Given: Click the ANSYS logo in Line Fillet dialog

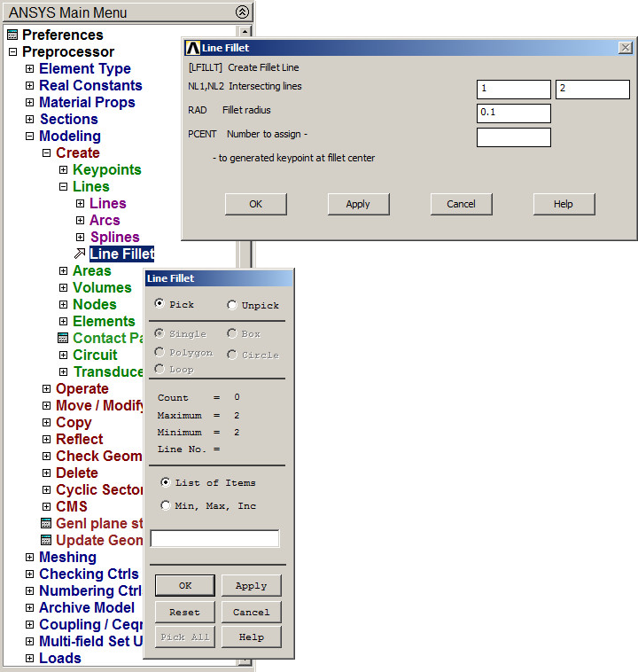Looking at the screenshot, I should [192, 48].
